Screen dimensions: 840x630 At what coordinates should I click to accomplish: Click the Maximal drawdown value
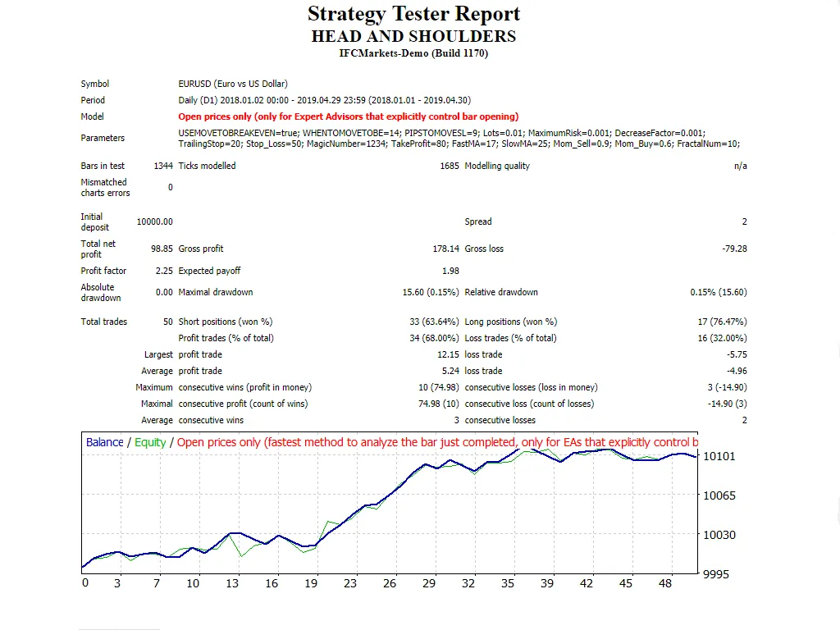click(430, 292)
